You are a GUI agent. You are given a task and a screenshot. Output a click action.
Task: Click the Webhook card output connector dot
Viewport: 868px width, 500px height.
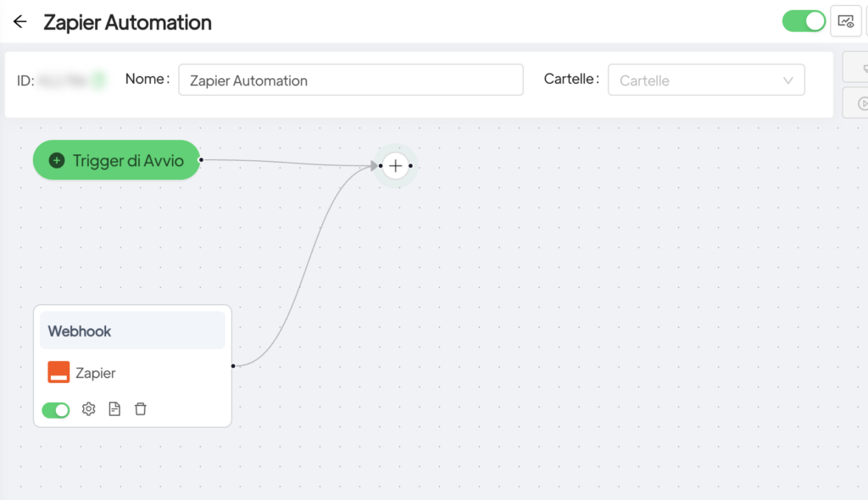[233, 366]
